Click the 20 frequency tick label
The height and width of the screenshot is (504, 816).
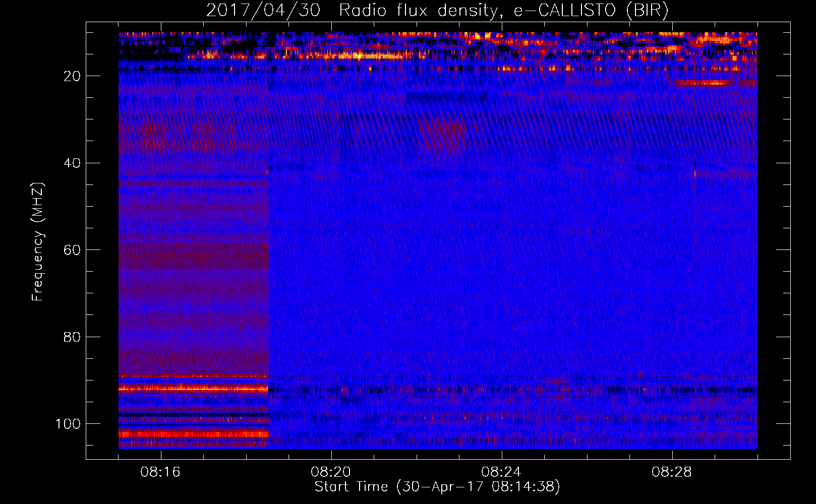[x=72, y=76]
